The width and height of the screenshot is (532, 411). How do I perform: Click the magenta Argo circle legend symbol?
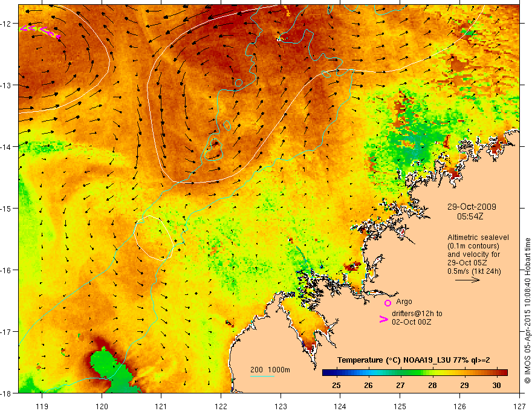388,303
